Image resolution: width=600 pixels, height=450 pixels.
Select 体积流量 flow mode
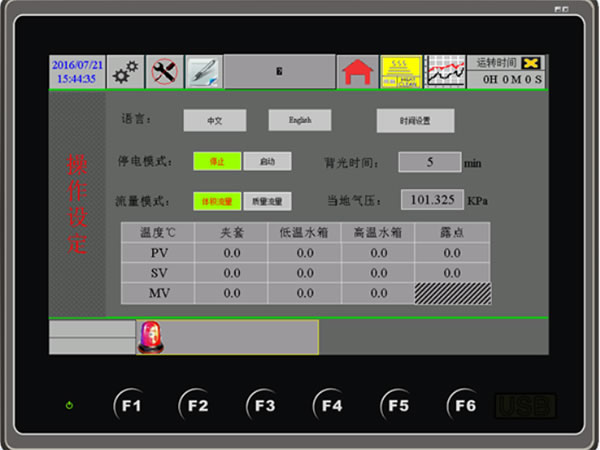click(x=217, y=201)
